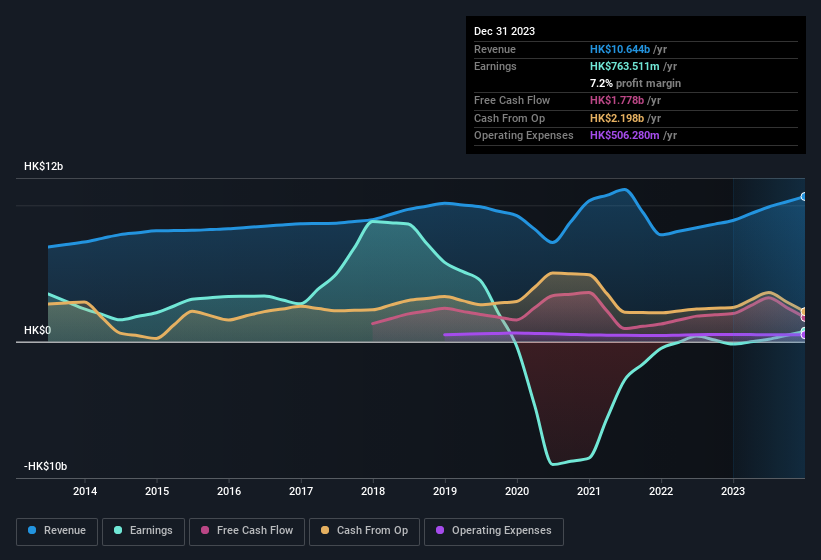
Task: Click the Revenue row label in tooltip
Action: tap(495, 49)
